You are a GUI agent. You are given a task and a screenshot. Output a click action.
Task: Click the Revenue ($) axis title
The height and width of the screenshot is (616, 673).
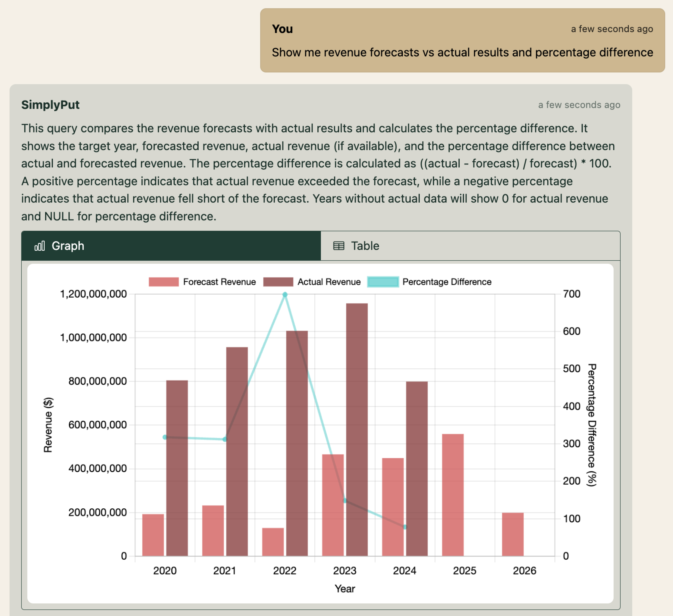tap(48, 425)
